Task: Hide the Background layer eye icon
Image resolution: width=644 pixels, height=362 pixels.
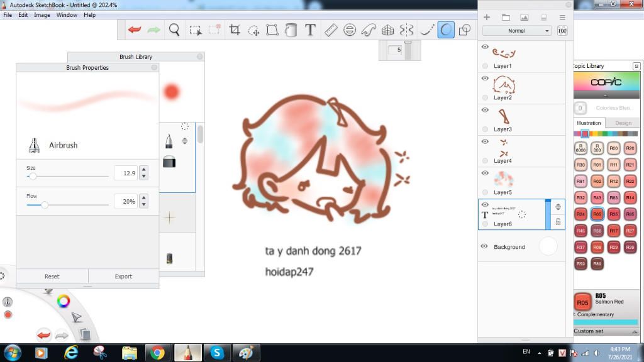Action: [x=484, y=246]
